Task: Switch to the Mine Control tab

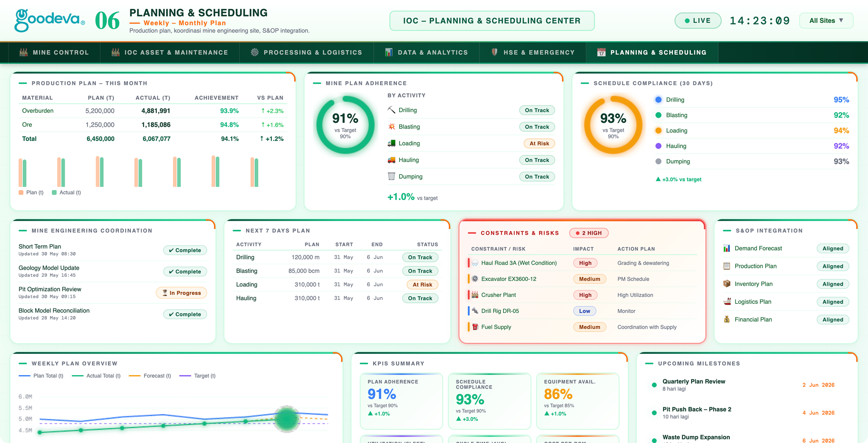Action: click(54, 52)
